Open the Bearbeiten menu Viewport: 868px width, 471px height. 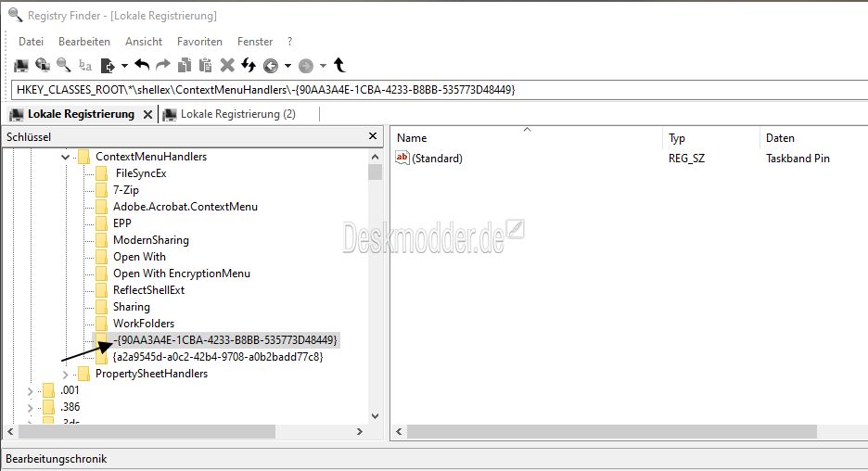tap(84, 42)
